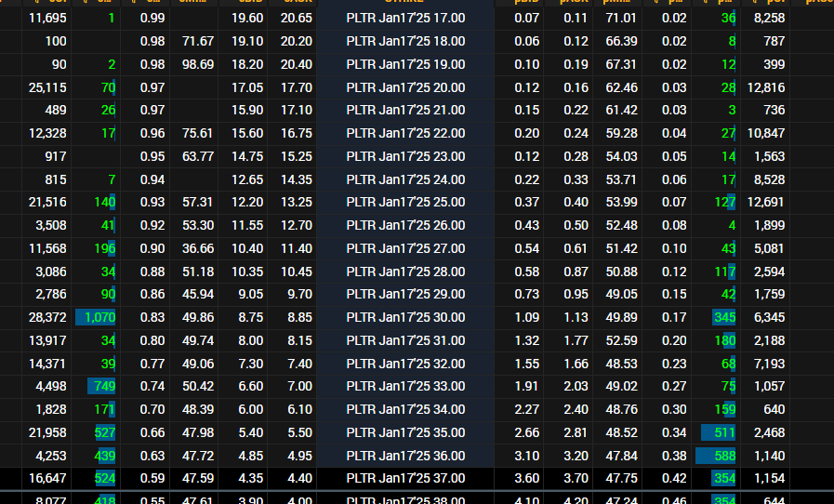Viewport: 834px width, 504px height.
Task: Select strike PLTR Jan17'25 30.00
Action: point(405,318)
